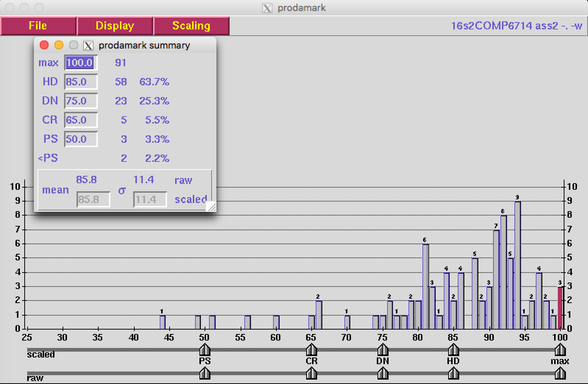Open the Scaling menu
Viewport: 588px width, 384px height.
191,26
